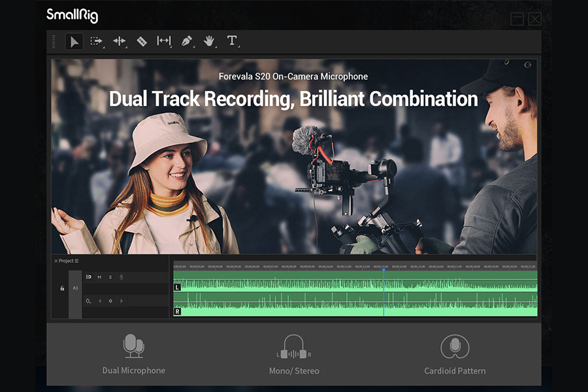Screen dimensions: 588x392
Task: Go to next keyframe
Action: (121, 301)
